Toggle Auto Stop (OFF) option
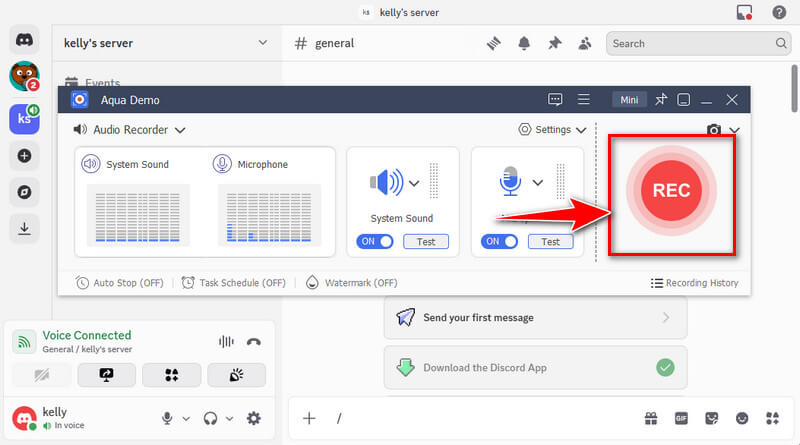Image resolution: width=800 pixels, height=445 pixels. [x=120, y=283]
